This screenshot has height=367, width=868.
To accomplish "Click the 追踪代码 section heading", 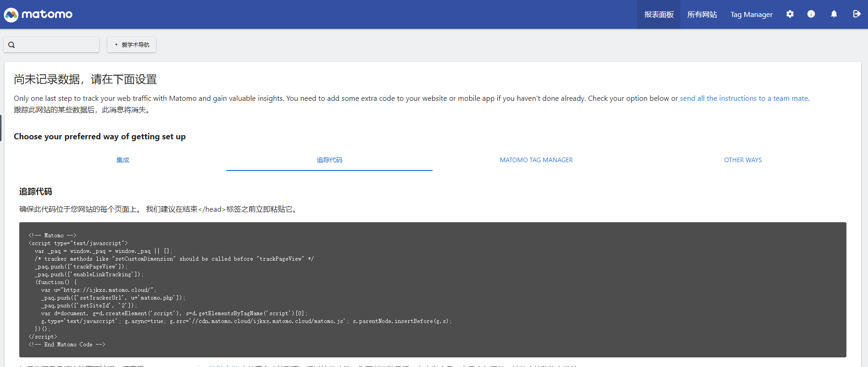I will [36, 192].
